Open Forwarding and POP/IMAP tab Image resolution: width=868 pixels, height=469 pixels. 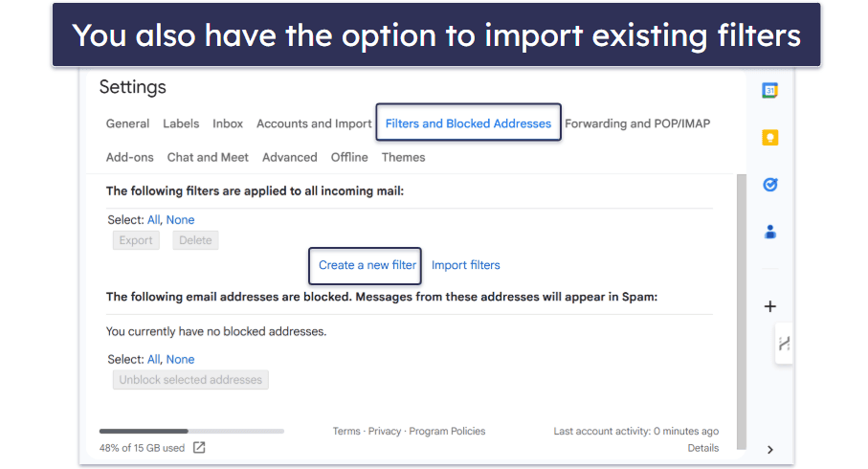click(x=637, y=123)
